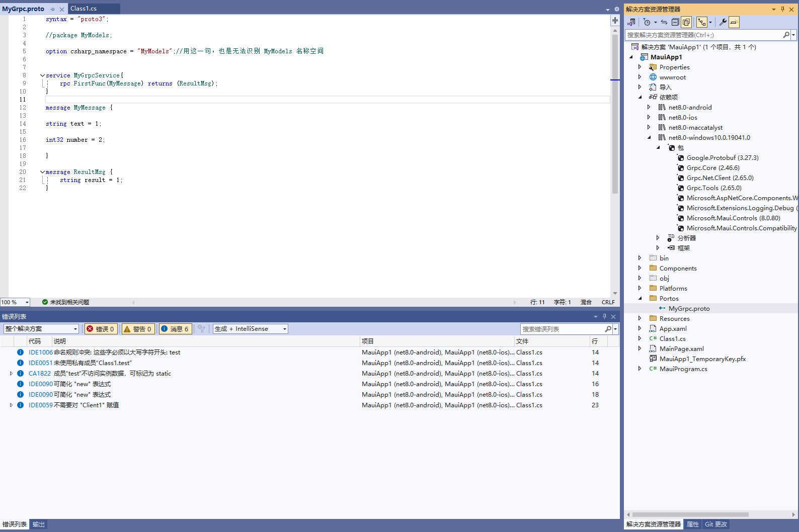This screenshot has width=799, height=532.
Task: Click the Solution Explorer horizontal scrollbar
Action: [x=690, y=514]
